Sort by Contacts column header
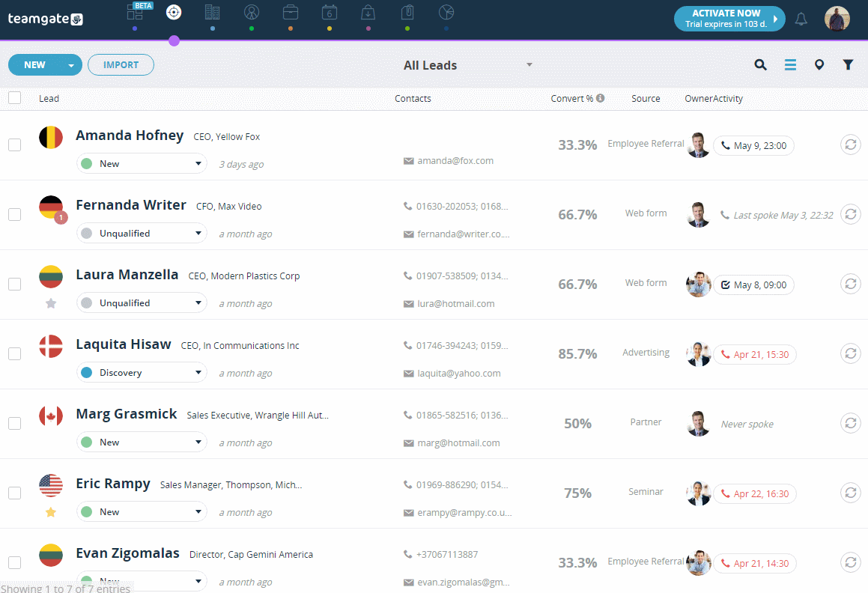 point(413,99)
